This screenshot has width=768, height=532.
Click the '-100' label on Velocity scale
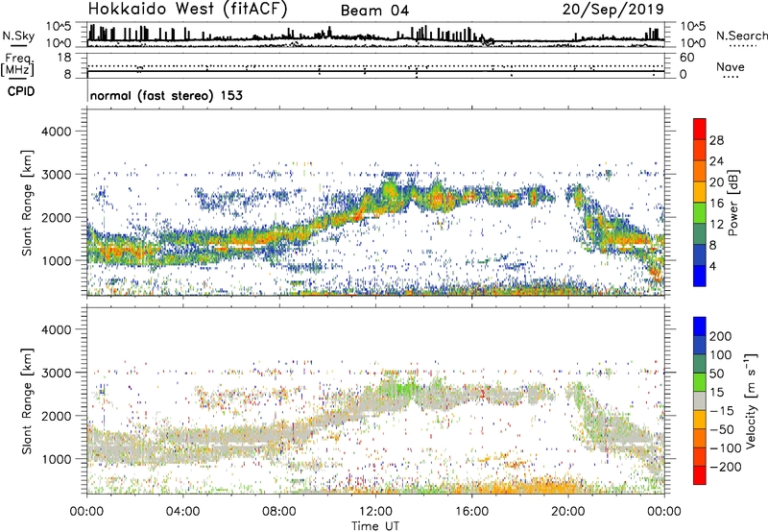(726, 448)
